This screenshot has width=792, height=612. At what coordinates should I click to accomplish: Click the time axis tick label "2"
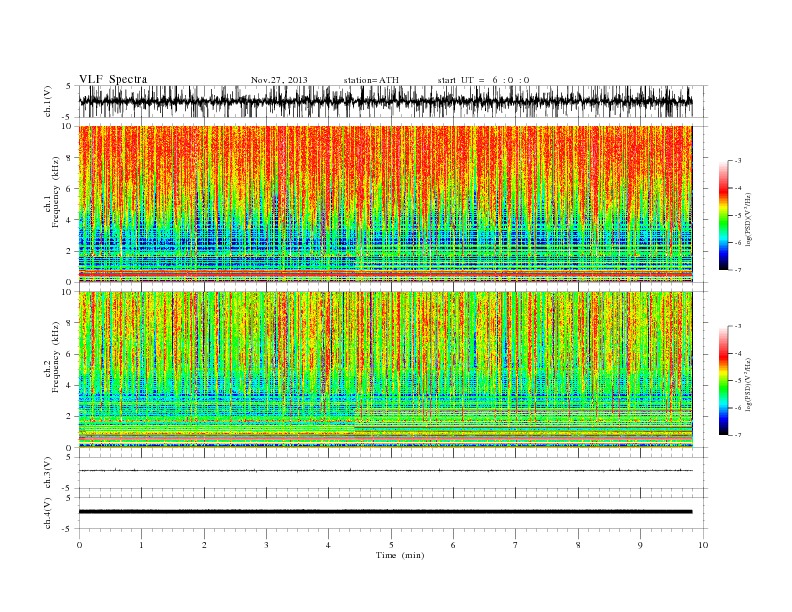tap(204, 545)
